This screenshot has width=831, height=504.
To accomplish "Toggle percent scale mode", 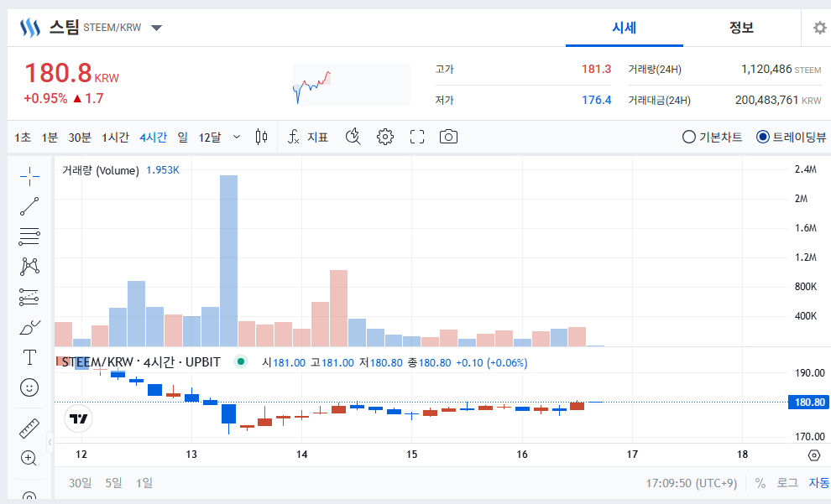I will (x=760, y=483).
